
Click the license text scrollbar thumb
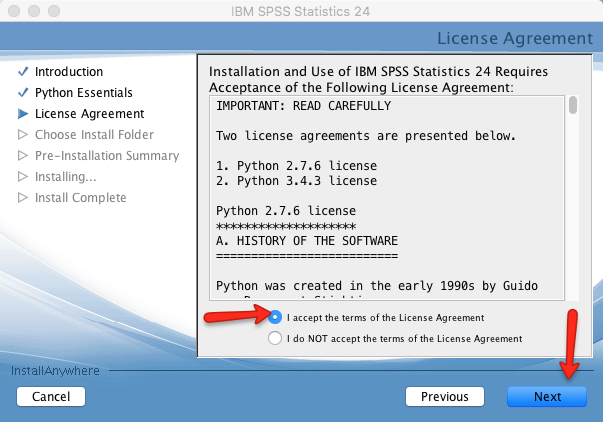573,105
